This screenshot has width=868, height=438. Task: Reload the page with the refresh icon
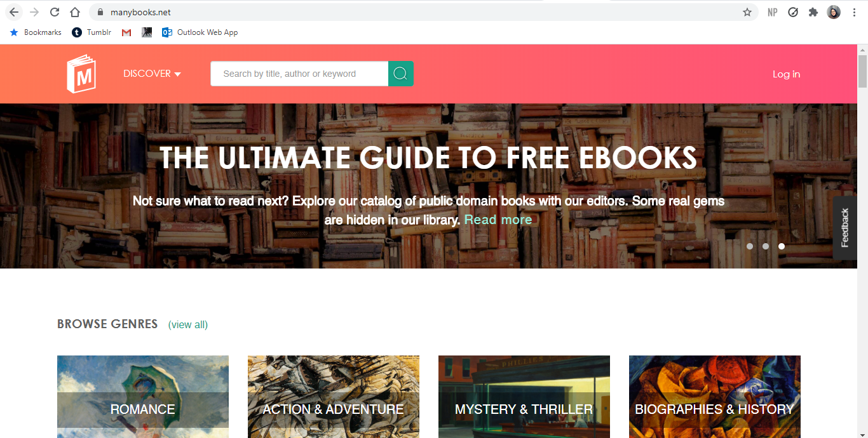click(x=55, y=12)
